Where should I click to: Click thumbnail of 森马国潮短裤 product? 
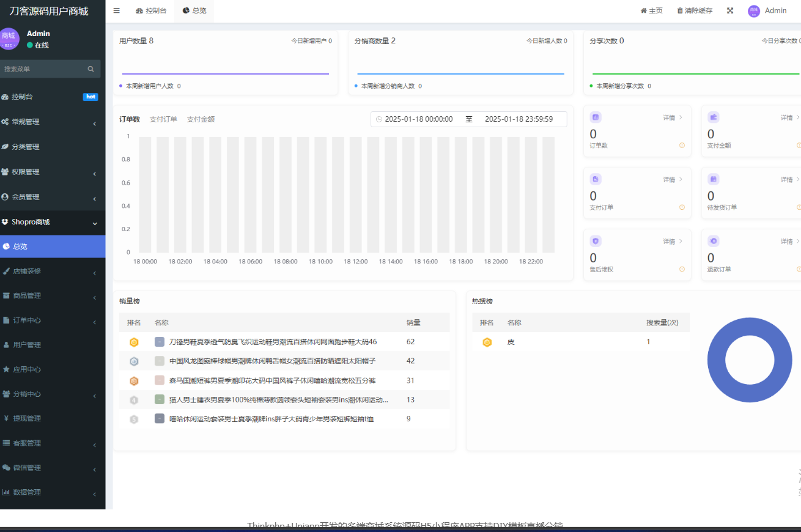[160, 380]
